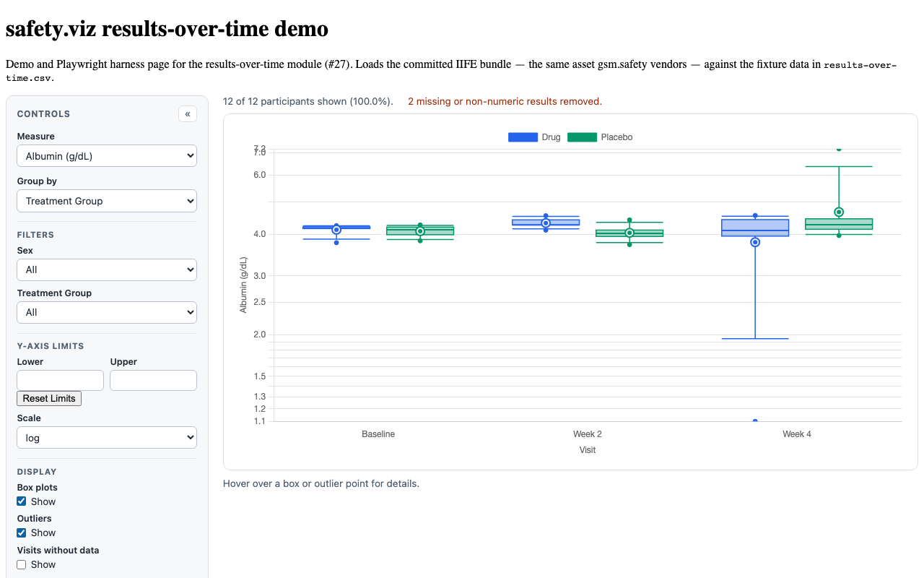This screenshot has height=578, width=924.
Task: Click the Drug mean marker at Week 2
Action: [546, 223]
